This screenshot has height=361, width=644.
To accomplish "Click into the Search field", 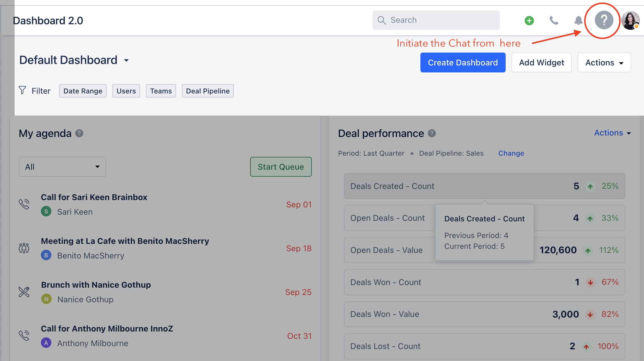I will pyautogui.click(x=436, y=20).
